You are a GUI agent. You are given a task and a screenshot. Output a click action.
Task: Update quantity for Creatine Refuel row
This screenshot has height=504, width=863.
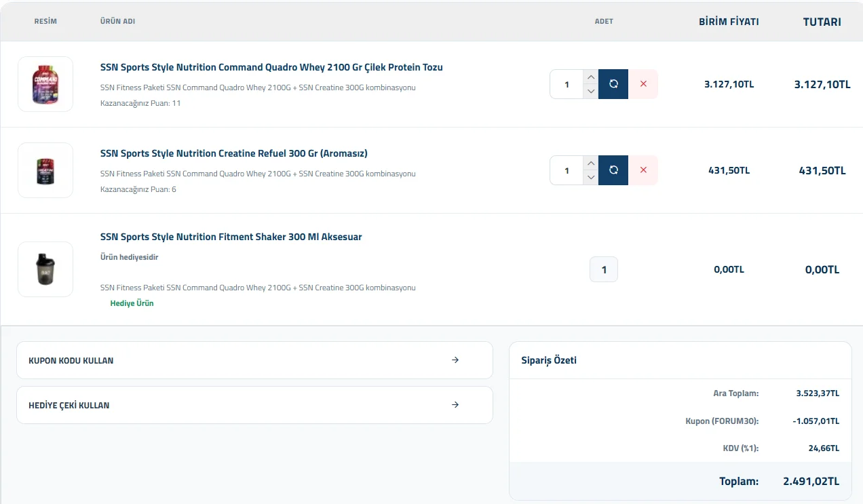[613, 170]
